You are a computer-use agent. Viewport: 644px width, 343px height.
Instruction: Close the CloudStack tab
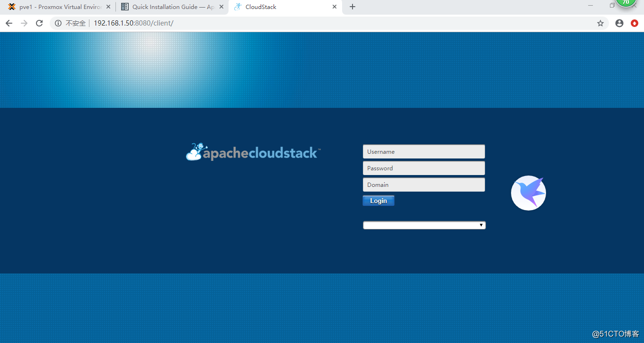335,7
